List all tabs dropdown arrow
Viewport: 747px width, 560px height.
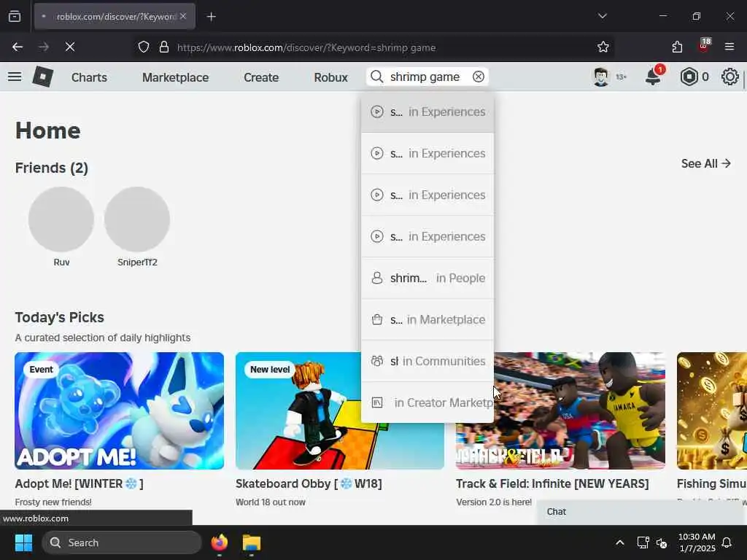[602, 16]
